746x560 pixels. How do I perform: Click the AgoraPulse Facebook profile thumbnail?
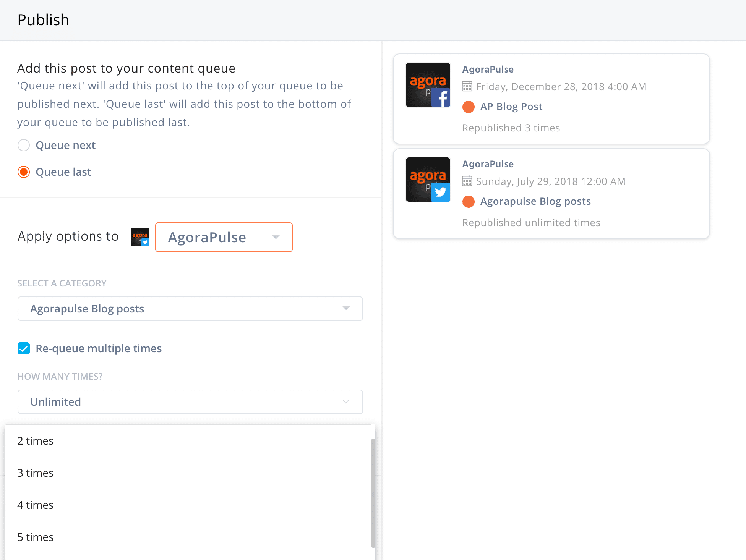tap(428, 85)
